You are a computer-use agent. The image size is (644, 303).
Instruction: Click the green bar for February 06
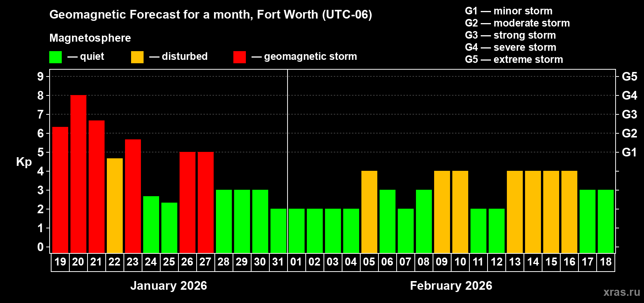[388, 221]
